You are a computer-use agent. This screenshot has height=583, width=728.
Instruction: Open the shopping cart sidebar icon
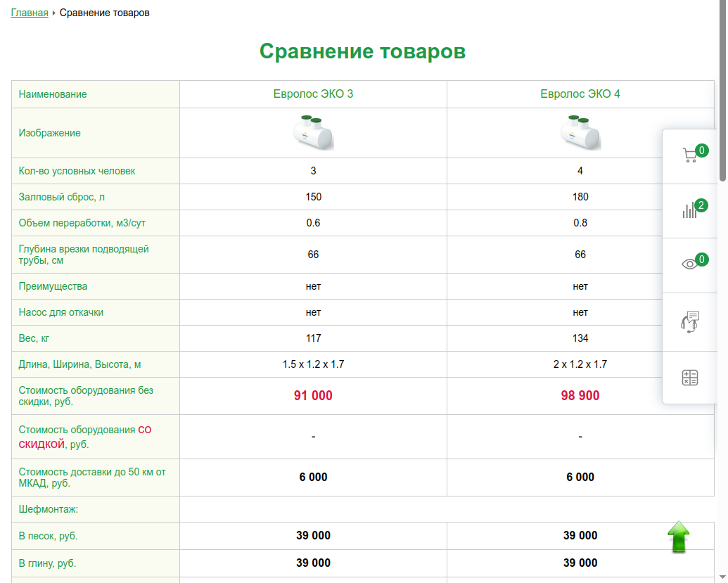690,155
